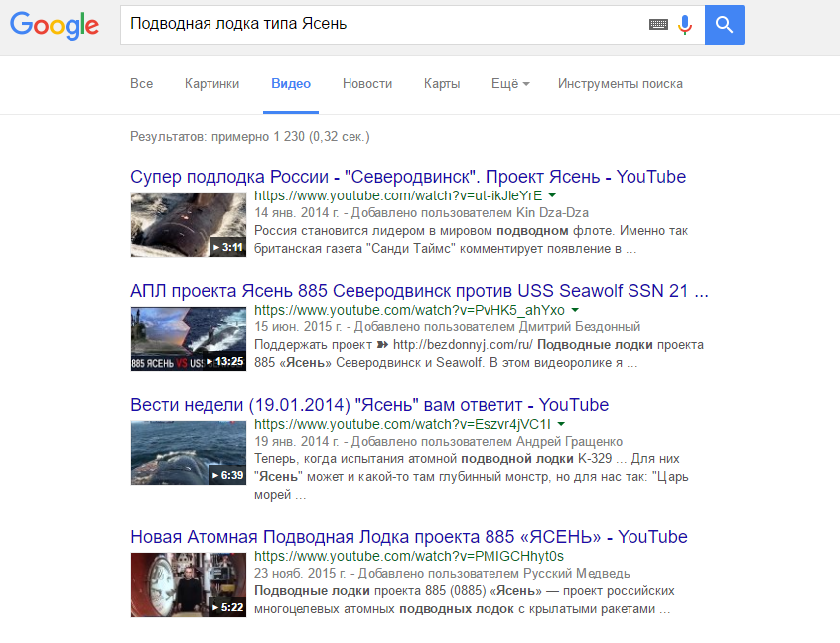Start voice search with the microphone icon
840x643 pixels.
coord(685,25)
